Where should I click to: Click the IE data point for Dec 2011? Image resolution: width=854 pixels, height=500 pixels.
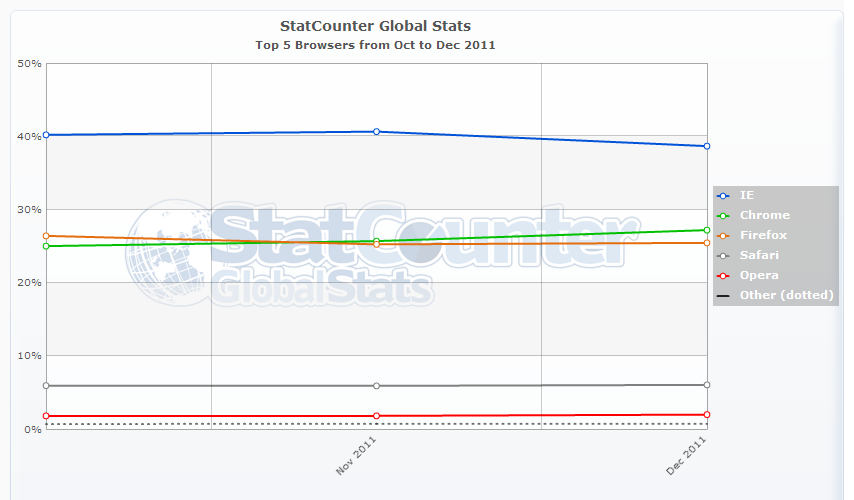pos(707,146)
